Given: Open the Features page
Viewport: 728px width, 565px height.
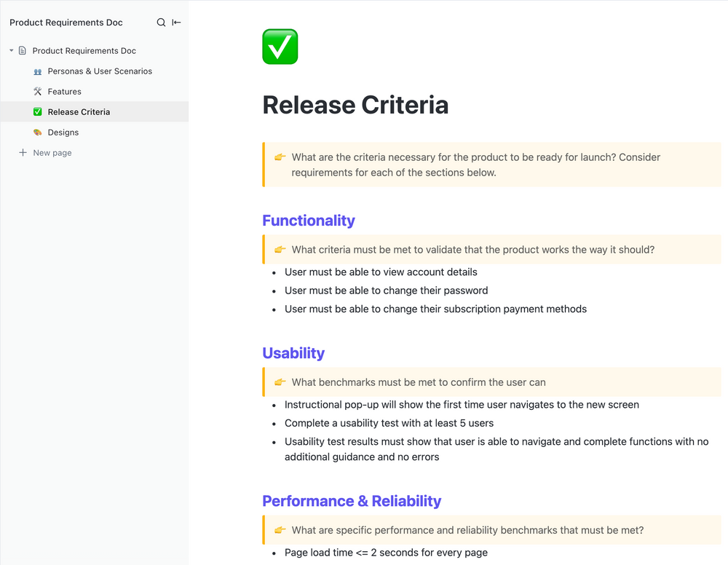Looking at the screenshot, I should 65,92.
